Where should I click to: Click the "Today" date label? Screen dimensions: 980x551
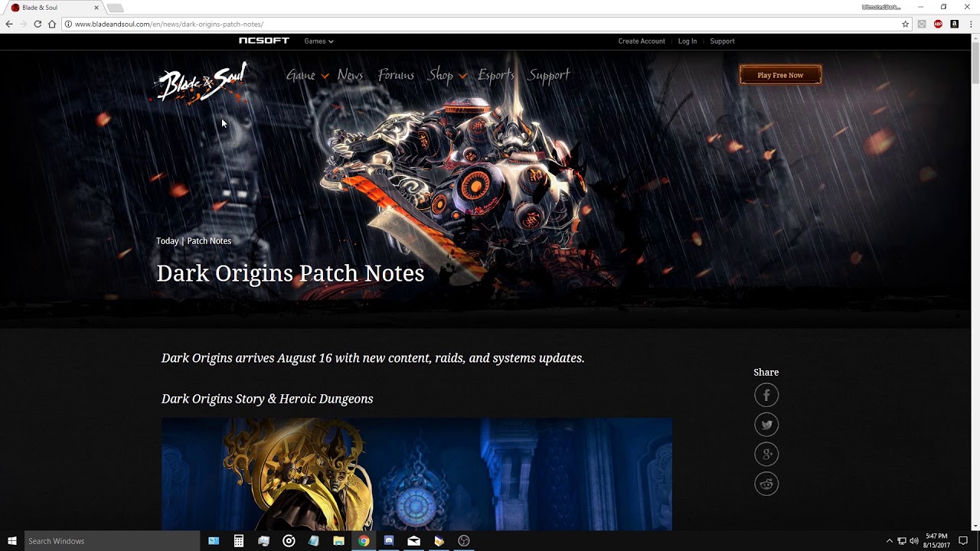point(167,241)
